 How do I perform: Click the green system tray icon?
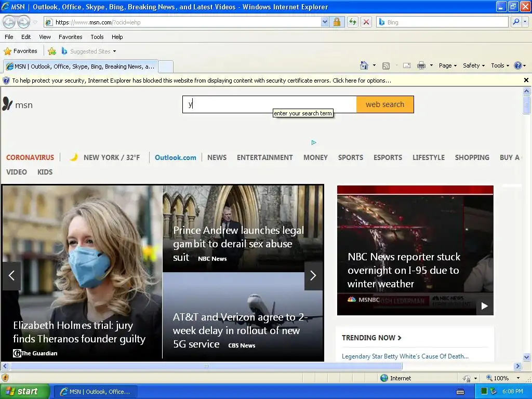point(484,392)
